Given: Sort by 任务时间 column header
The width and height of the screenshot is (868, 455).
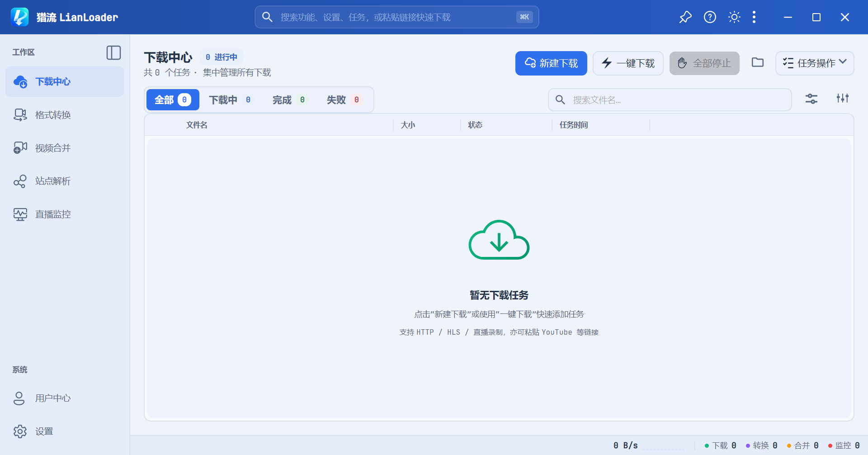Looking at the screenshot, I should (x=574, y=125).
